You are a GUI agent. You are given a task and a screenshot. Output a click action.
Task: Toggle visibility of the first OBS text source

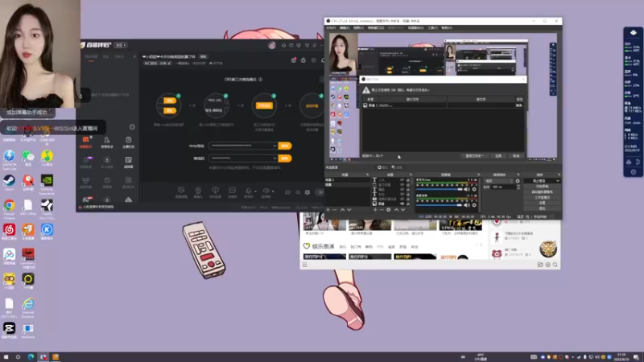tap(402, 179)
